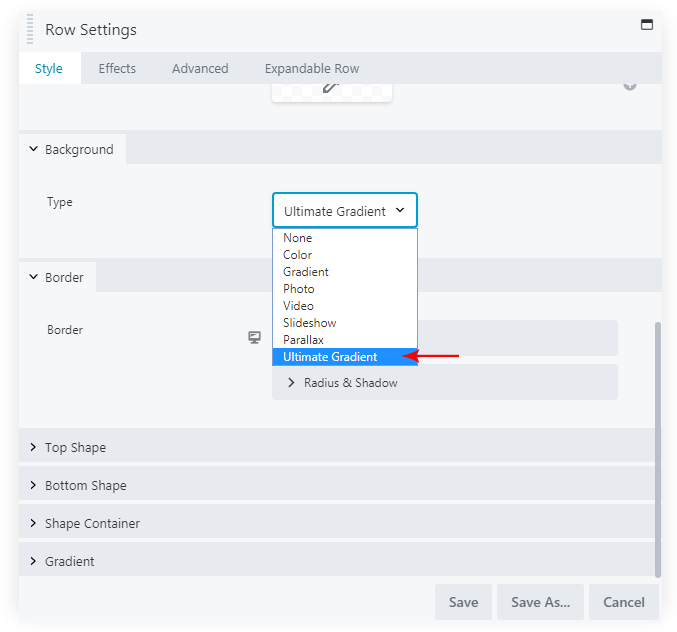This screenshot has width=677, height=632.
Task: Collapse the Background section
Action: click(x=78, y=150)
